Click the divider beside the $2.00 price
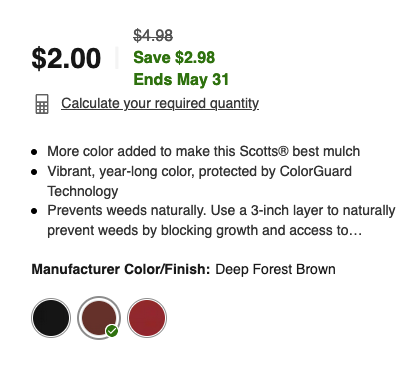This screenshot has width=414, height=369. [x=117, y=58]
